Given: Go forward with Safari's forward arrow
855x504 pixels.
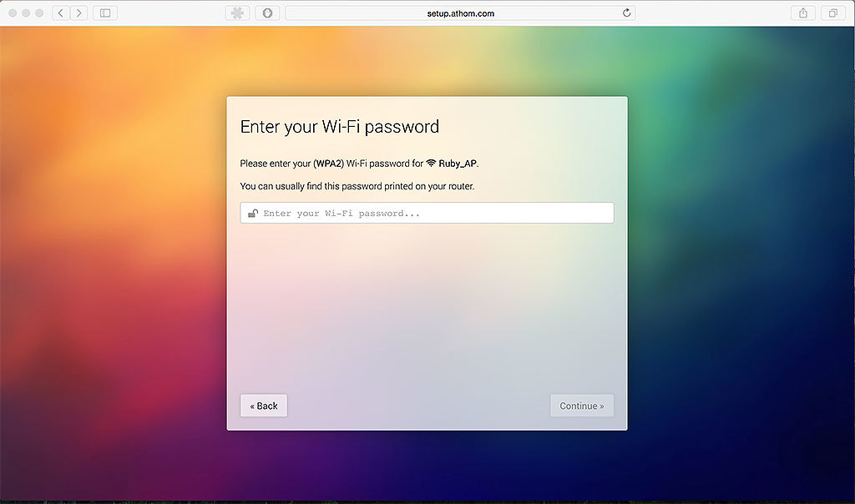Looking at the screenshot, I should tap(78, 13).
